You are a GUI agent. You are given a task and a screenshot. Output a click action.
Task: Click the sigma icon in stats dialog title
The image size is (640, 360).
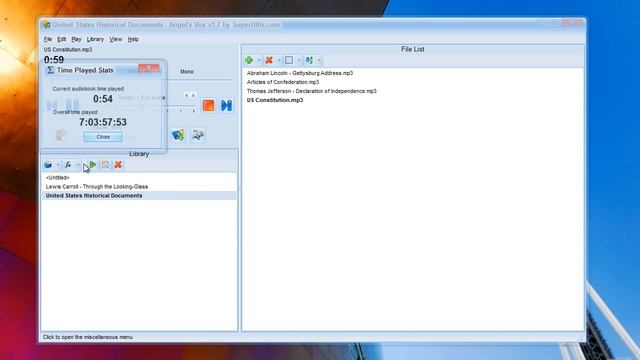[51, 70]
